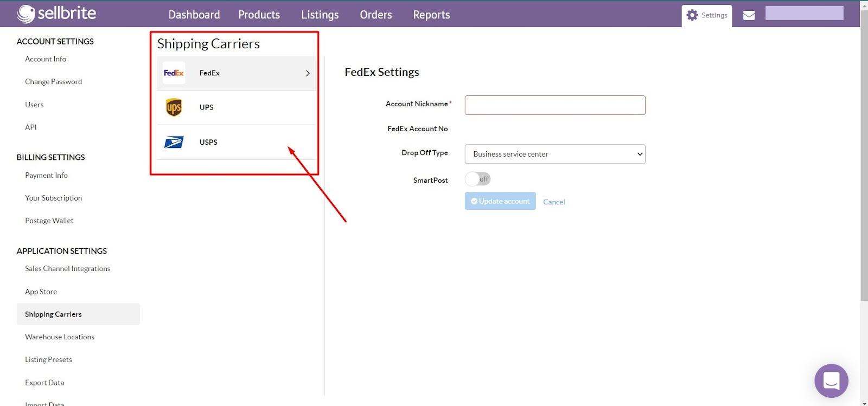The height and width of the screenshot is (406, 868).
Task: Open the chat support widget
Action: point(831,381)
